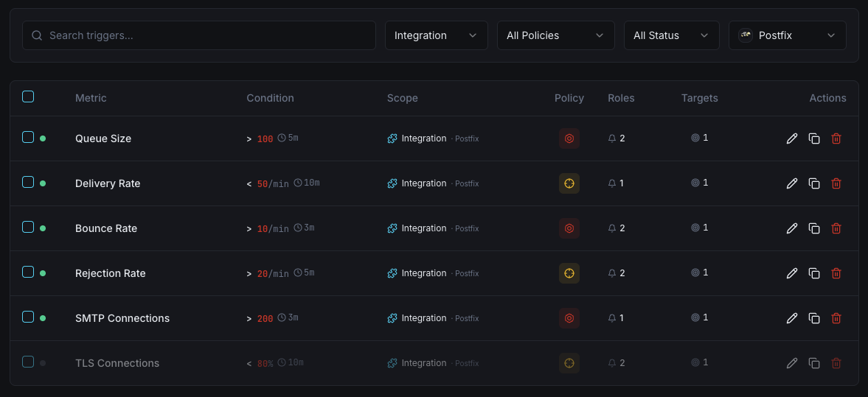Click the targets icon for TLS Connections
The image size is (868, 397).
pos(695,362)
